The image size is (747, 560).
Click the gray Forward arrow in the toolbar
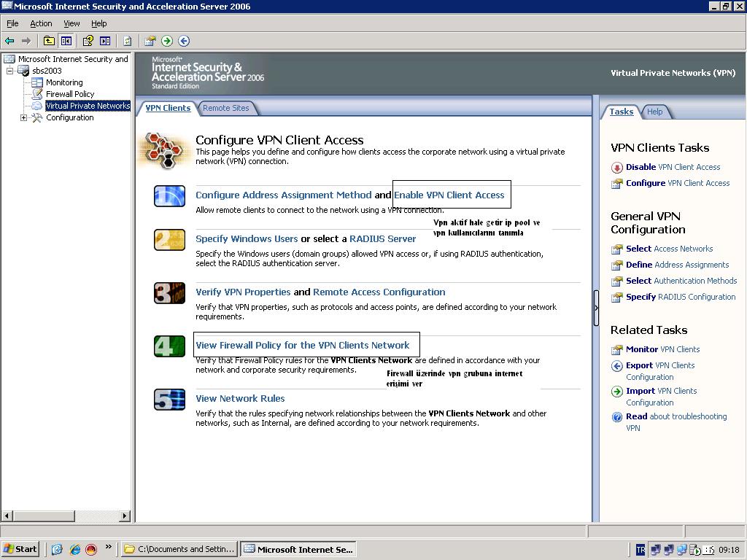pyautogui.click(x=26, y=41)
